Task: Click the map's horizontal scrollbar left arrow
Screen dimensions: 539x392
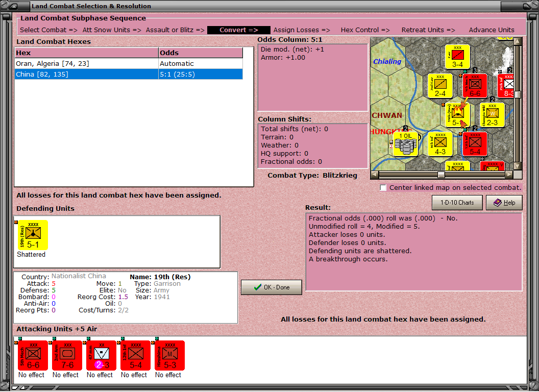Action: coord(375,175)
